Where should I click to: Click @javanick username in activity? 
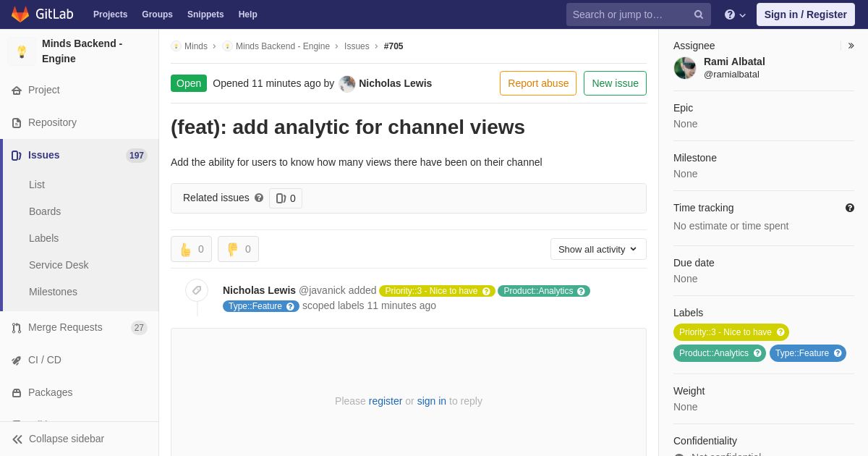coord(322,290)
